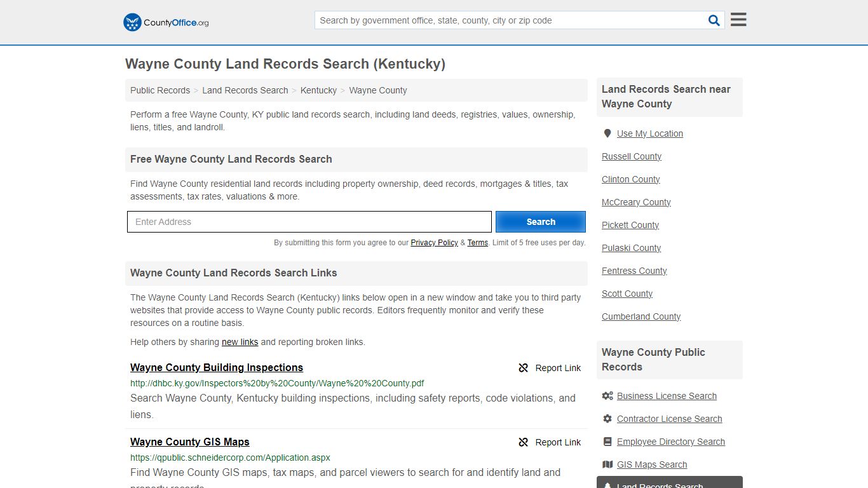
Task: Open the Kentucky breadcrumb link
Action: [319, 90]
